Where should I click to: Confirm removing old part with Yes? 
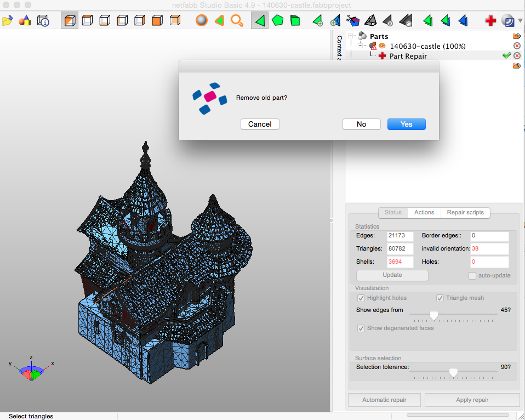coord(406,124)
